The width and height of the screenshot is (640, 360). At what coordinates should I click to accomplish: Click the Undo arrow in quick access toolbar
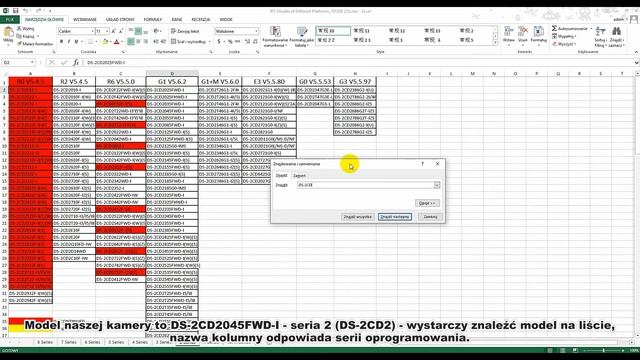pyautogui.click(x=26, y=11)
